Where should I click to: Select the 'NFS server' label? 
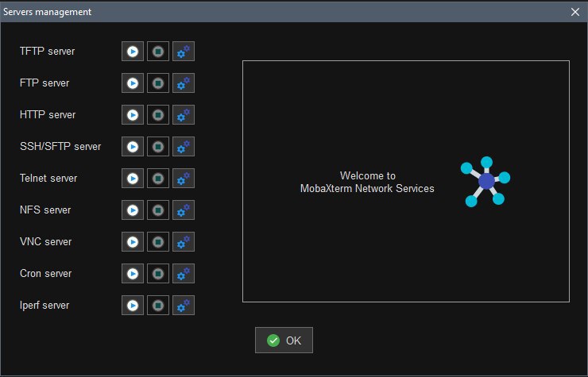click(45, 210)
